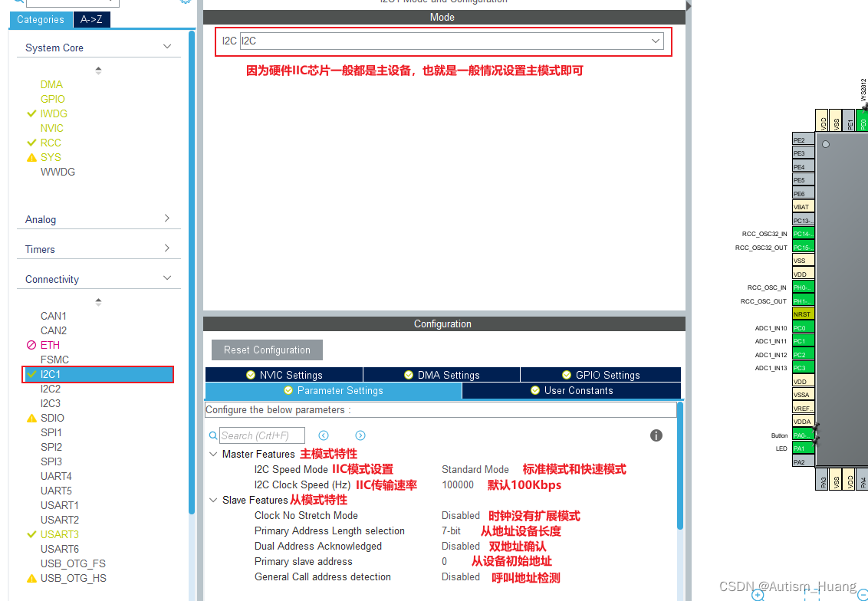Click the 100000 clock speed value
The image size is (868, 601).
[458, 485]
